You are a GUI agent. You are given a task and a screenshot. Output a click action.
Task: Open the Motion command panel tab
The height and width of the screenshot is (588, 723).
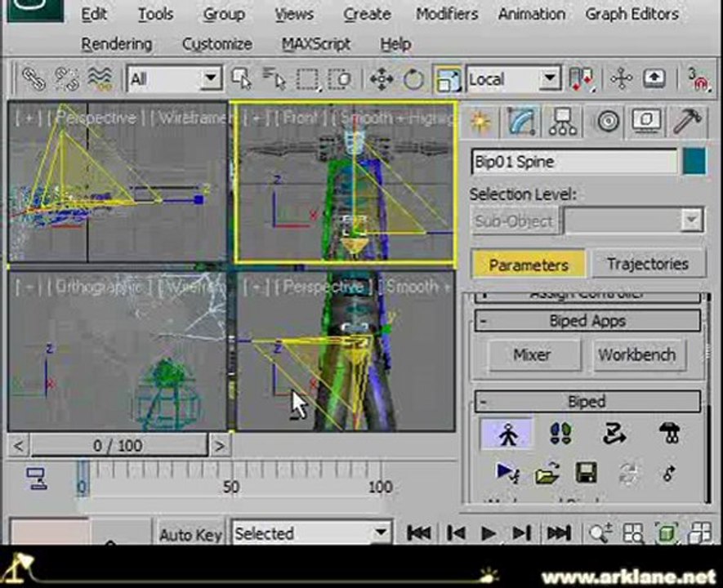coord(608,122)
